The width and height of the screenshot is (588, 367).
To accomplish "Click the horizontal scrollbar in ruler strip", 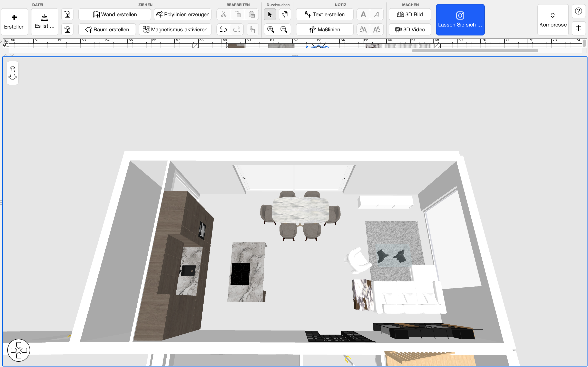I will pos(475,51).
